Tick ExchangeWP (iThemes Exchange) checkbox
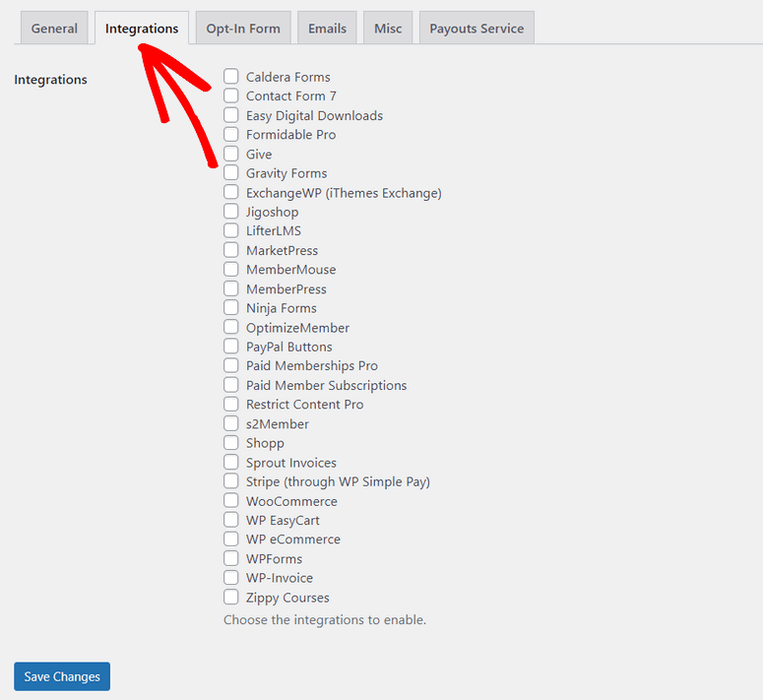 pyautogui.click(x=231, y=192)
